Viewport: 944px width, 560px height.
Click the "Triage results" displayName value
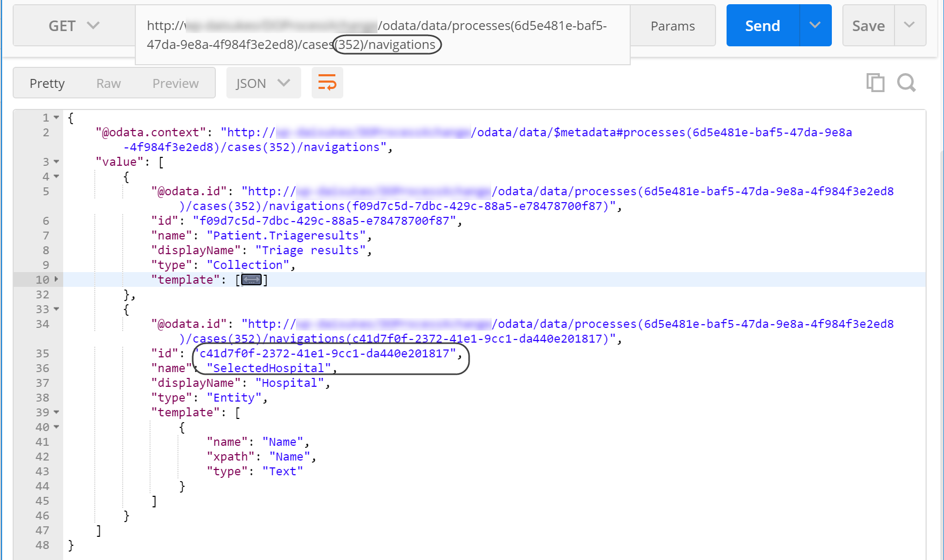tap(310, 250)
